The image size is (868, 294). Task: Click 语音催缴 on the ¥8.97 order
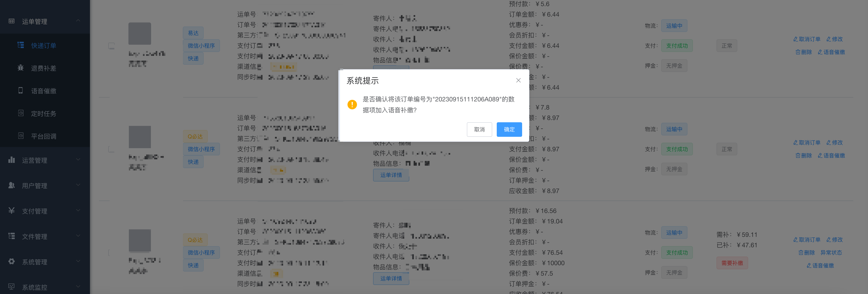tap(831, 155)
